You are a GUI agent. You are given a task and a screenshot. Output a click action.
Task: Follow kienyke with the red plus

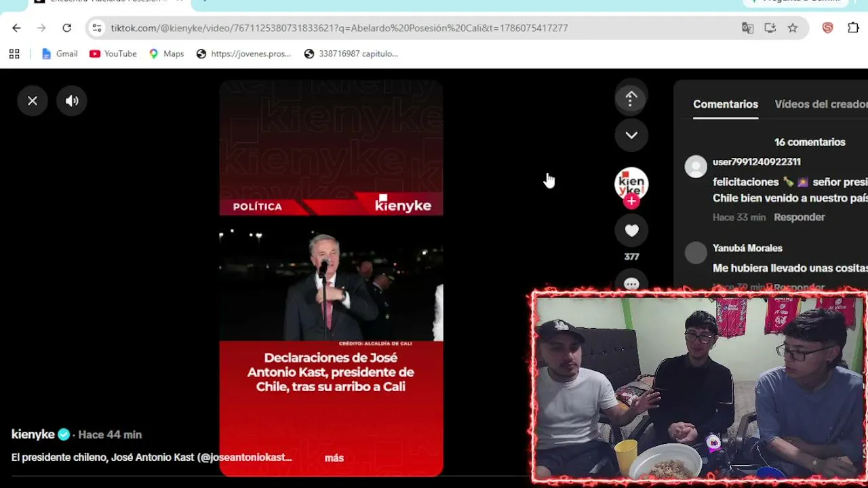631,201
